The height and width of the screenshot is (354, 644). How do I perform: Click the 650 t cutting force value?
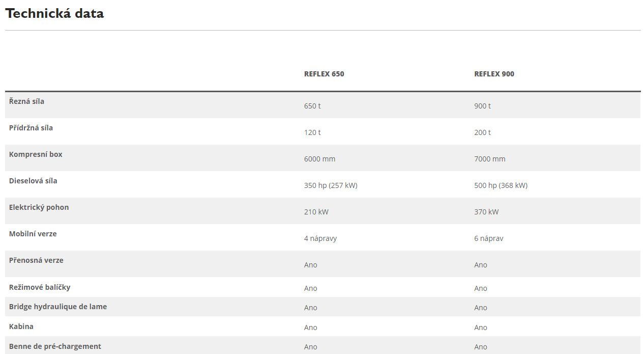pos(312,106)
